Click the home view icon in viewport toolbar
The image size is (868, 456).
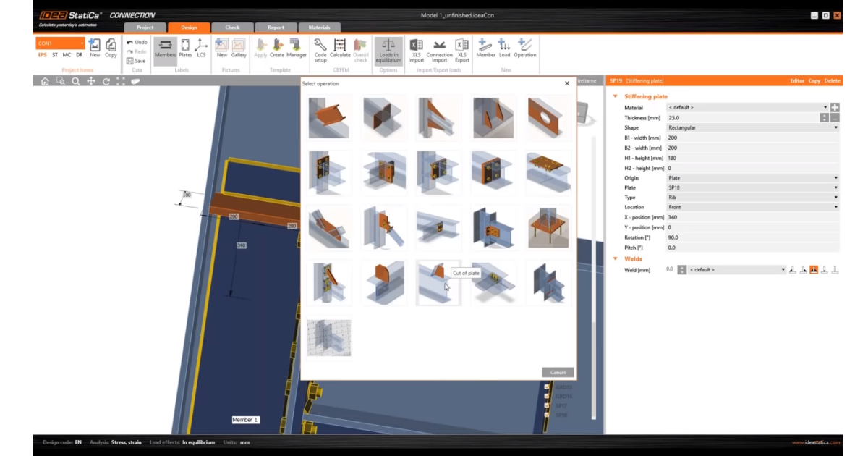point(45,82)
